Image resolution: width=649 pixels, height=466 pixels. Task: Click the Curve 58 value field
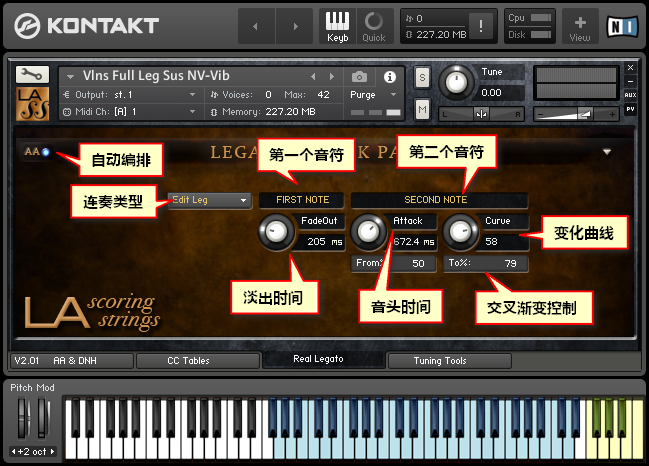[x=504, y=242]
